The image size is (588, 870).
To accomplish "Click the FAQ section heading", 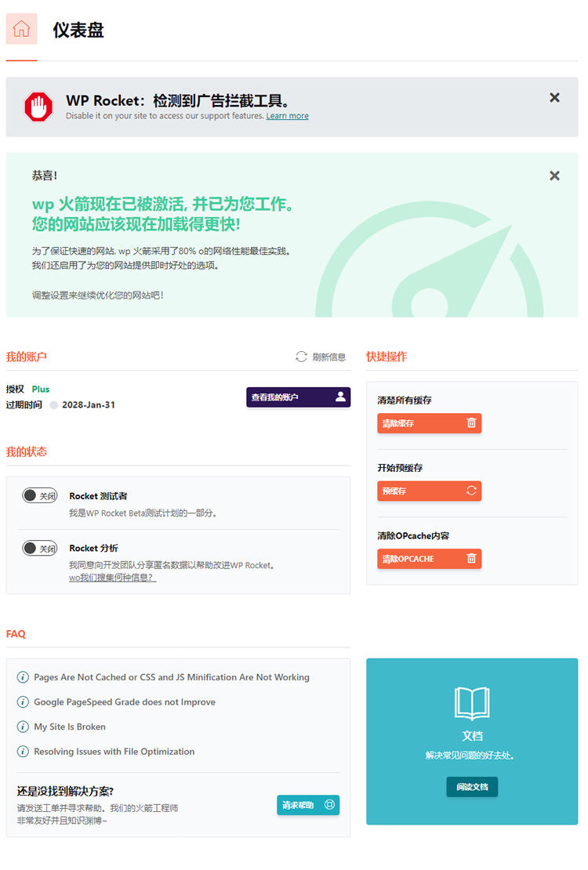I will coord(16,633).
